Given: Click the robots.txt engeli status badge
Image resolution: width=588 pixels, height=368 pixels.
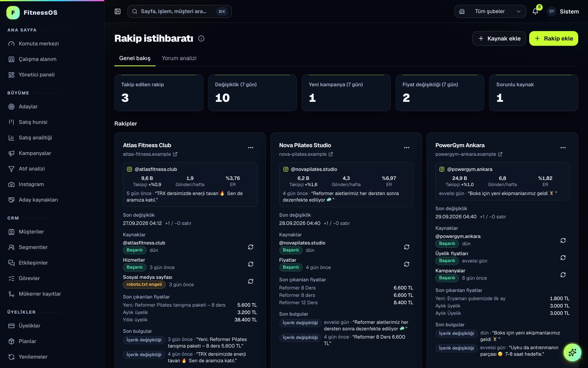Looking at the screenshot, I should coord(144,284).
